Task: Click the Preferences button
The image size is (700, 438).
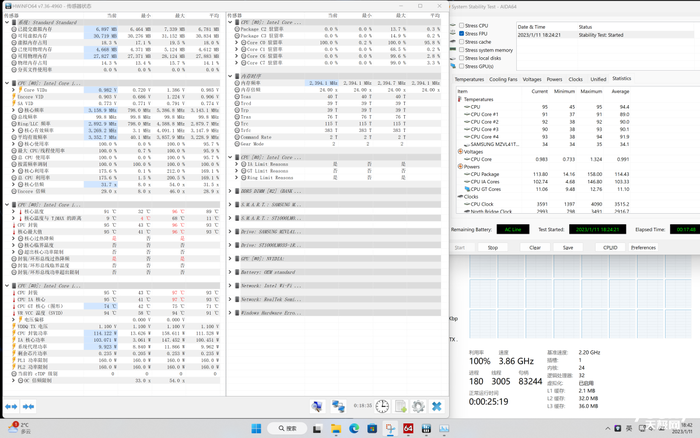Action: tap(643, 247)
